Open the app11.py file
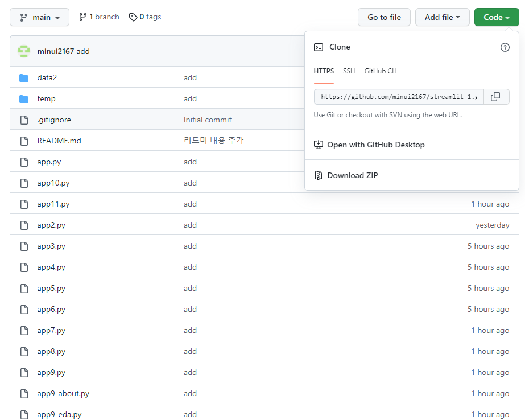 point(53,204)
